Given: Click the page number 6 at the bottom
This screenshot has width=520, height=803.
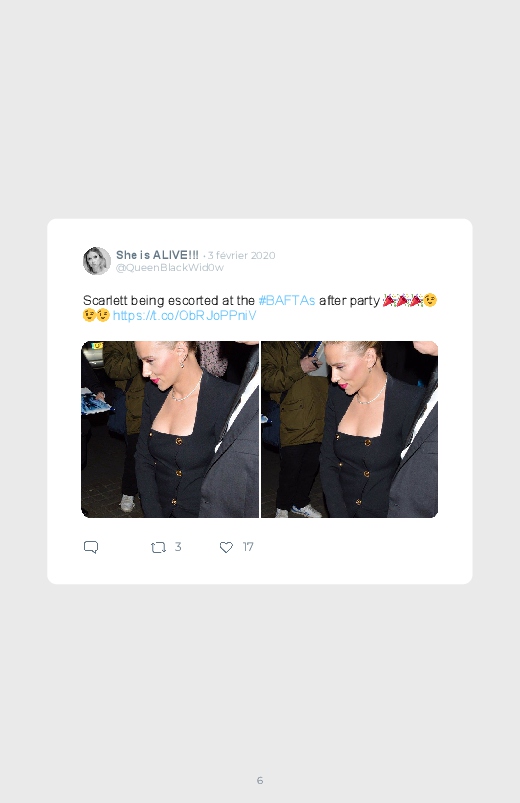Looking at the screenshot, I should coord(260,780).
